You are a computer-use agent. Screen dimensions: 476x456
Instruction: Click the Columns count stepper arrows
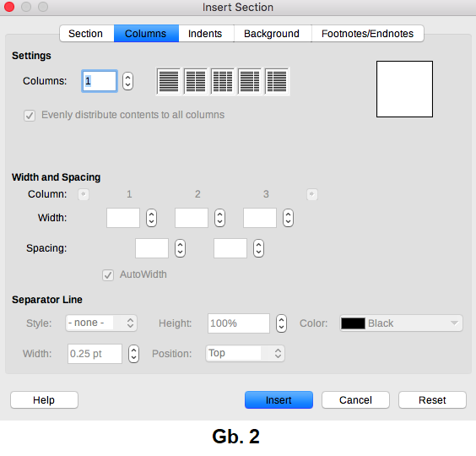coord(127,81)
